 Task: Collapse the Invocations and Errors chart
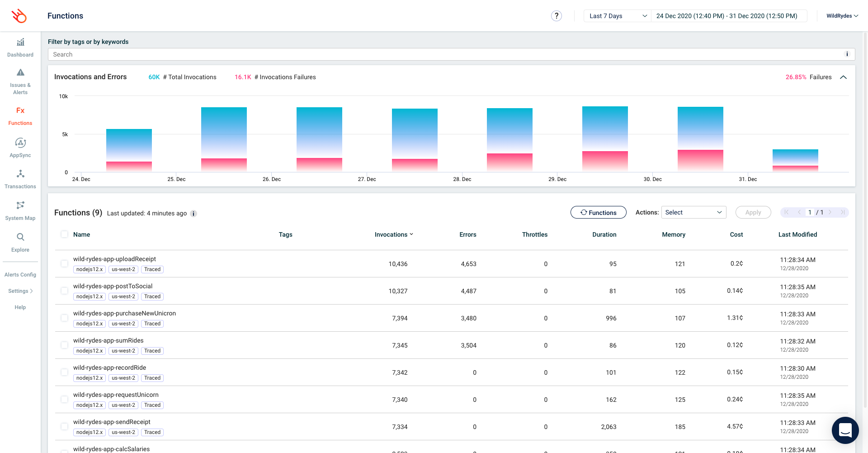[843, 77]
